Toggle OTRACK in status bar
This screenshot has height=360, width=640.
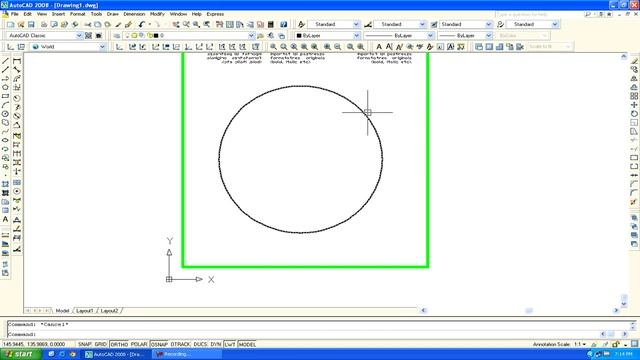pos(180,344)
